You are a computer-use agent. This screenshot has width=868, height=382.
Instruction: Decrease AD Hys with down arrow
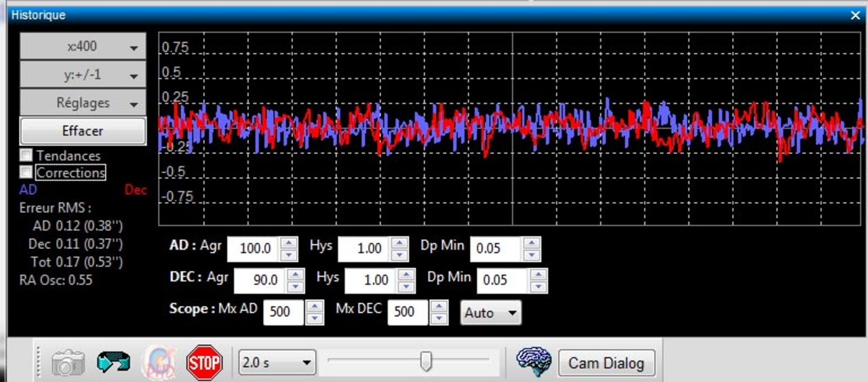(x=400, y=255)
